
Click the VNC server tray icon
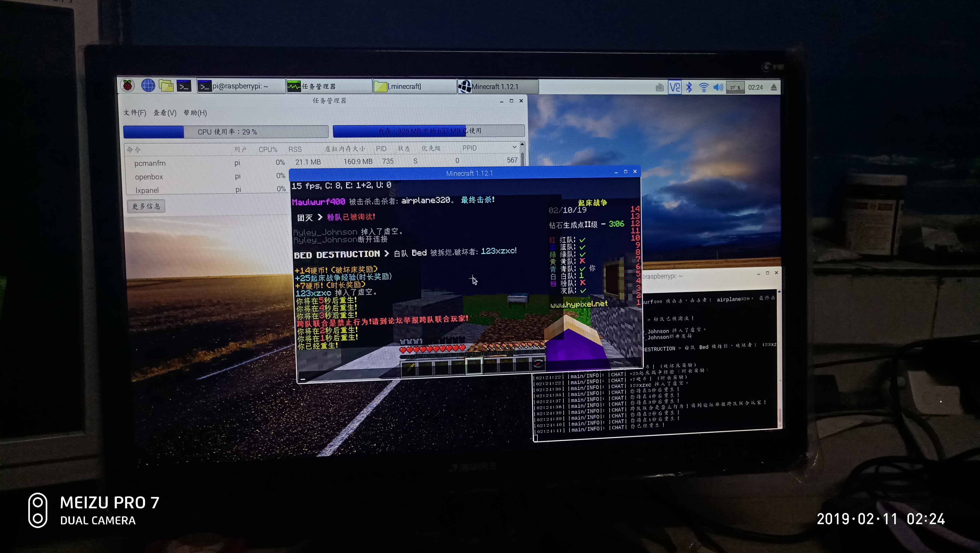point(674,88)
